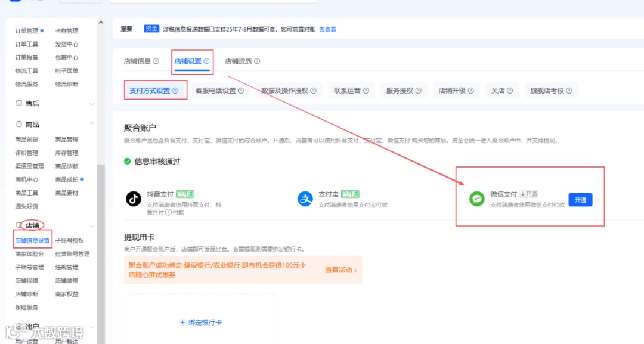Click the 抖音月付 question mark icon
Viewport: 644px width, 344px height.
pos(168,213)
